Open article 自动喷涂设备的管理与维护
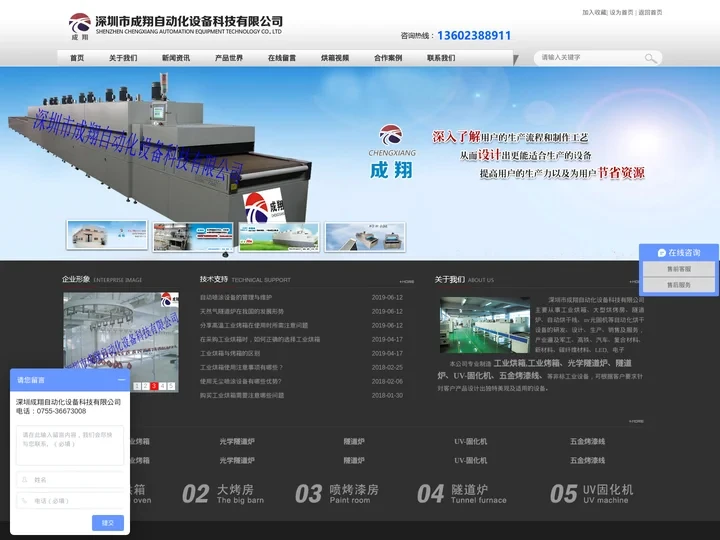This screenshot has height=540, width=720. pos(236,298)
